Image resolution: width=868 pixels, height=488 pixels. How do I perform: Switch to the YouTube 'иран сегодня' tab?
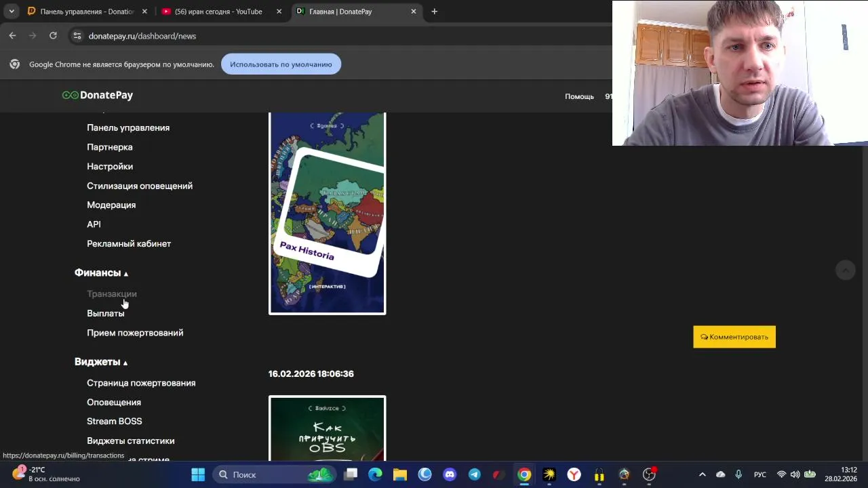[x=222, y=12]
